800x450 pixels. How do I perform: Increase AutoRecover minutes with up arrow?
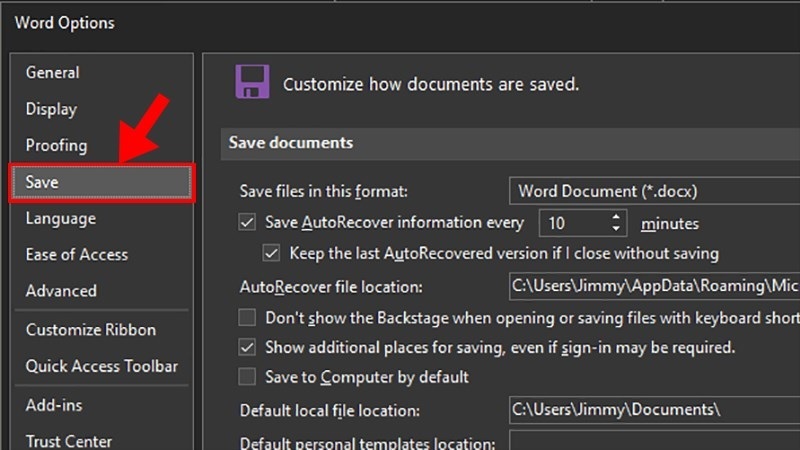(616, 217)
